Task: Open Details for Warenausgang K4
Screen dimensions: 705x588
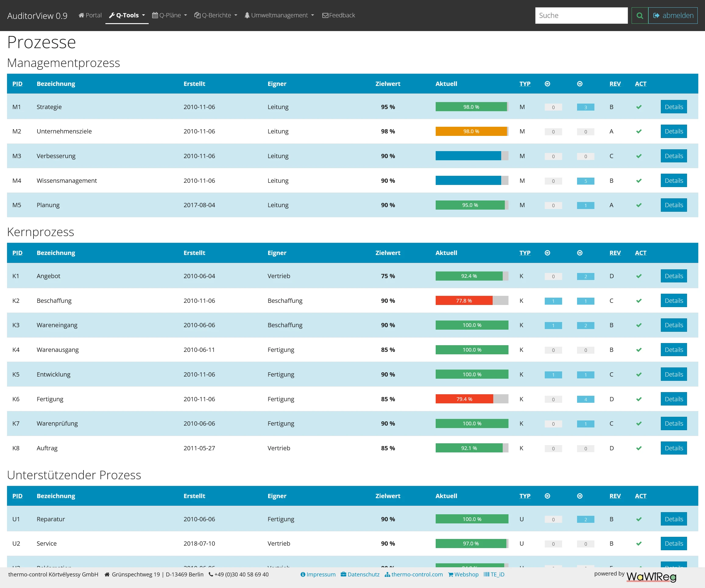Action: click(673, 349)
